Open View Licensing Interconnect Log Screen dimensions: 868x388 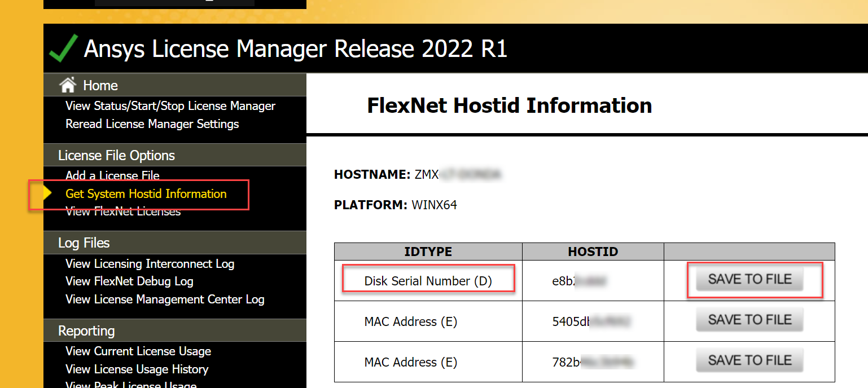[150, 264]
